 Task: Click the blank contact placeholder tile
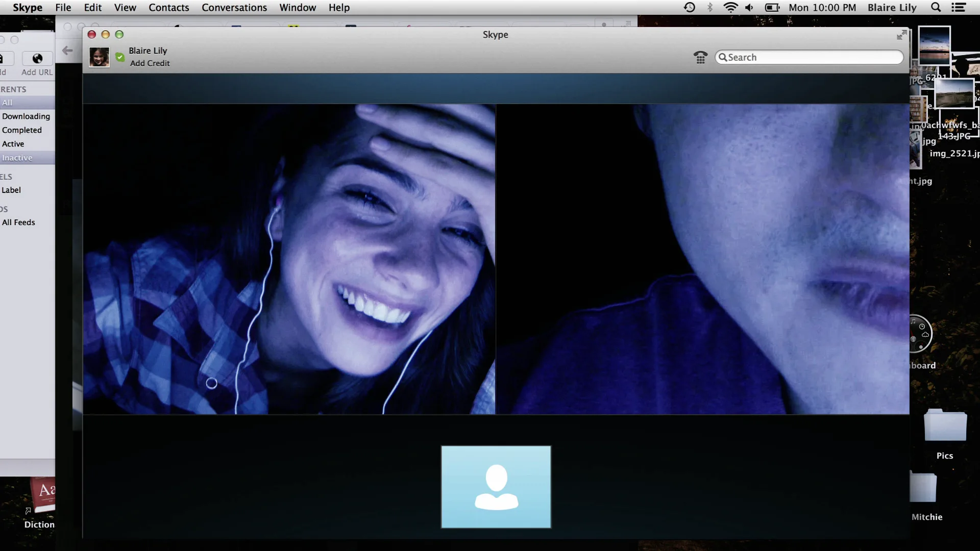(x=496, y=487)
